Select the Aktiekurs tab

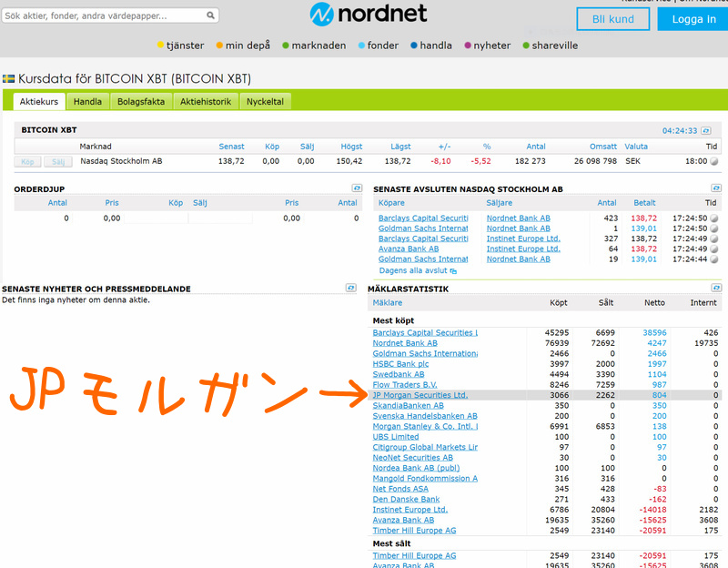tap(39, 102)
